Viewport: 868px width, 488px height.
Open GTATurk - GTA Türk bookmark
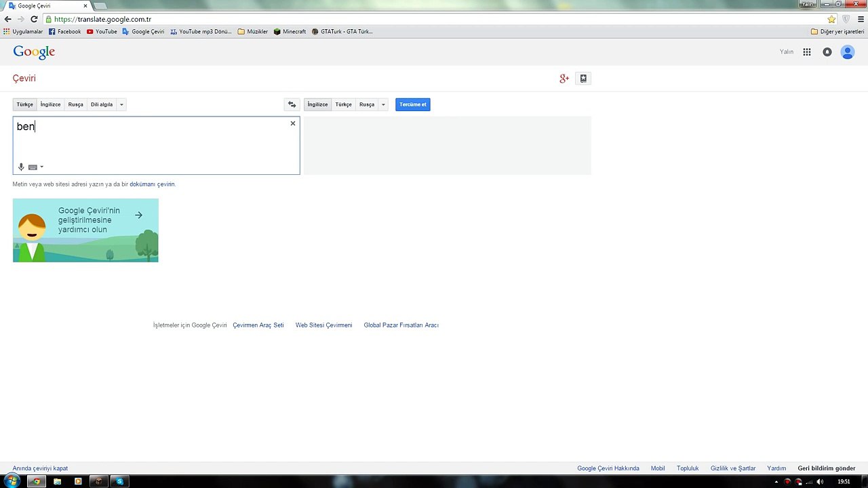click(342, 32)
